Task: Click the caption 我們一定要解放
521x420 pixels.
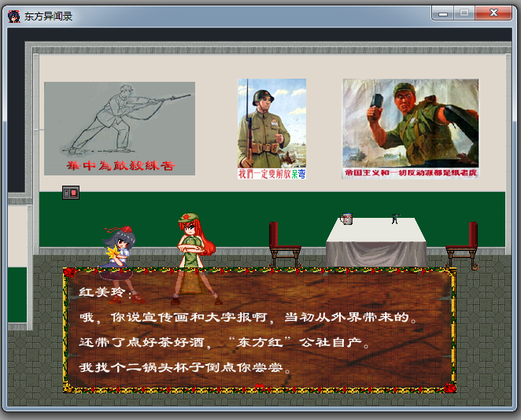Action: [x=264, y=174]
